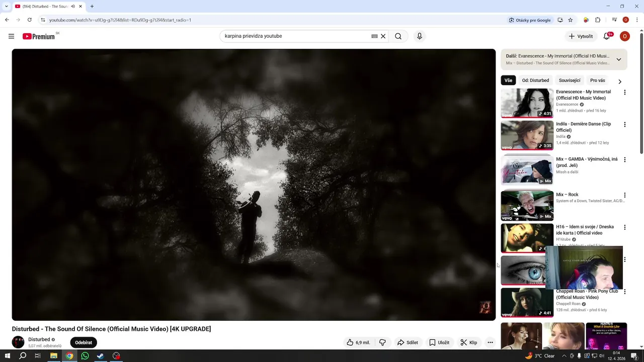644x362 pixels.
Task: Subscribe with the Odebírat button
Action: click(84, 342)
